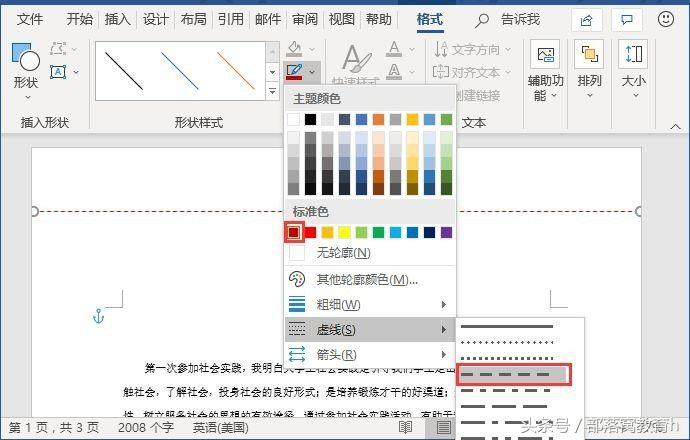The image size is (690, 440).
Task: Open the Text Direction (文字方向) menu
Action: click(x=472, y=49)
